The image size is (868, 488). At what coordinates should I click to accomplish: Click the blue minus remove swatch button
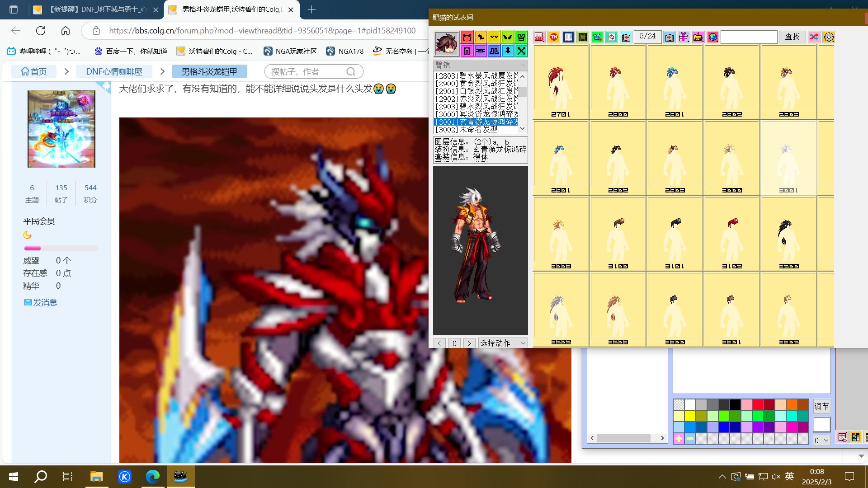click(x=690, y=438)
